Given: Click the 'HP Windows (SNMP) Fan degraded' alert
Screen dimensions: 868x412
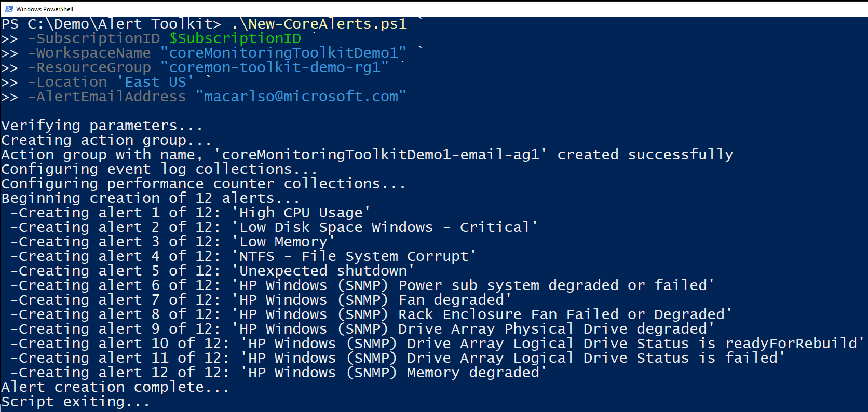Looking at the screenshot, I should coord(372,300).
